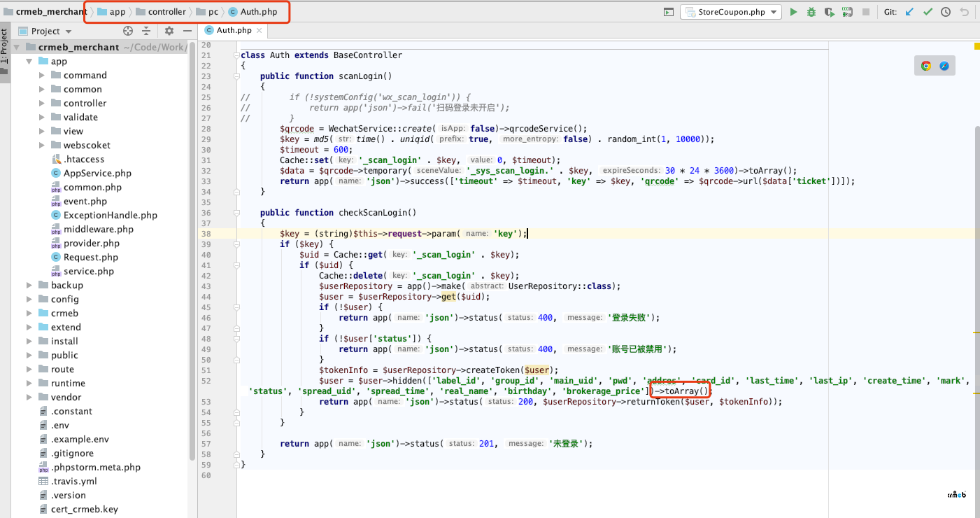Open common.php from the project tree
Image resolution: width=980 pixels, height=518 pixels.
(92, 188)
